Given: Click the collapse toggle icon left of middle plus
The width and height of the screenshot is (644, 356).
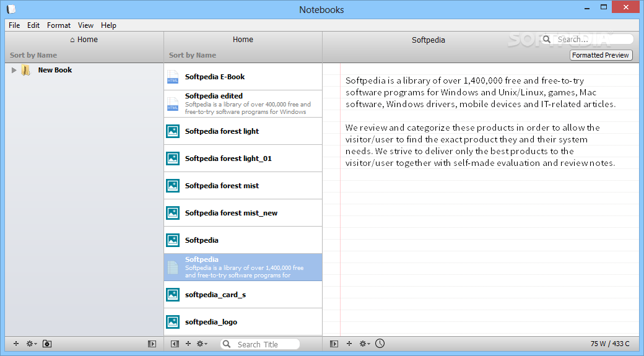Looking at the screenshot, I should click(x=175, y=344).
